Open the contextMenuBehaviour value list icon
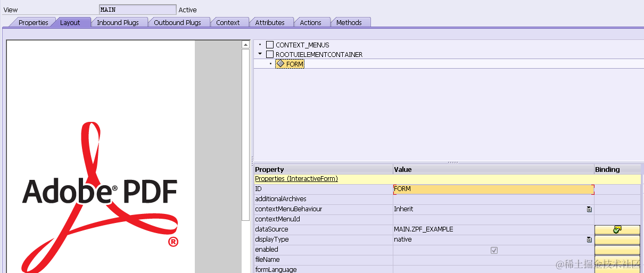The image size is (644, 273). coord(589,209)
